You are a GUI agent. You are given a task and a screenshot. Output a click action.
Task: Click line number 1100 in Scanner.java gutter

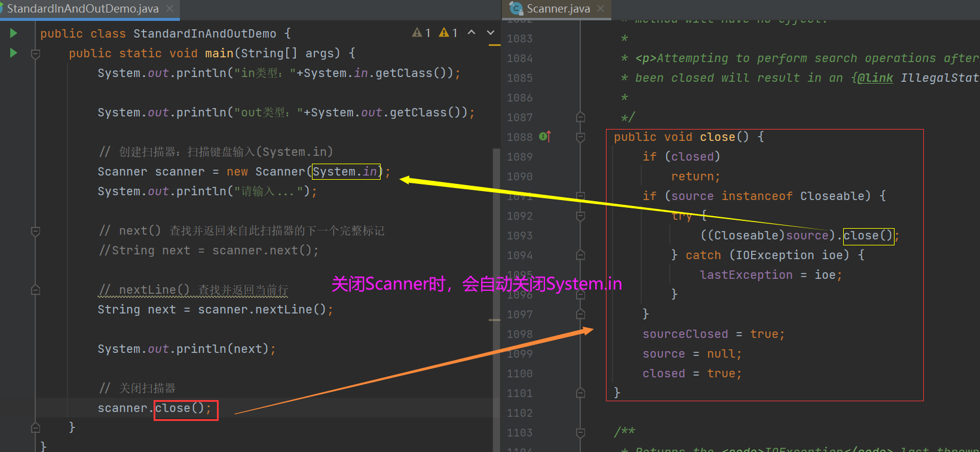(x=519, y=374)
